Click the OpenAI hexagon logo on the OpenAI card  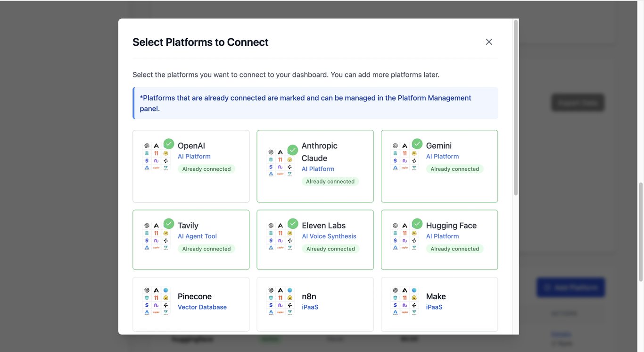pos(147,146)
